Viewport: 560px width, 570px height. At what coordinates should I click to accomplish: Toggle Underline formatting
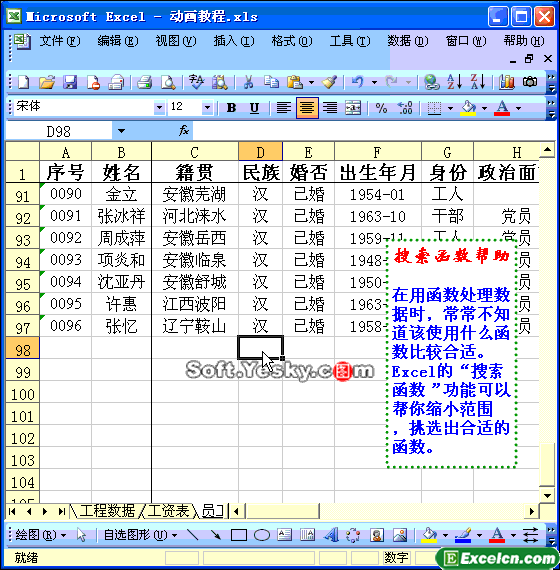click(255, 108)
